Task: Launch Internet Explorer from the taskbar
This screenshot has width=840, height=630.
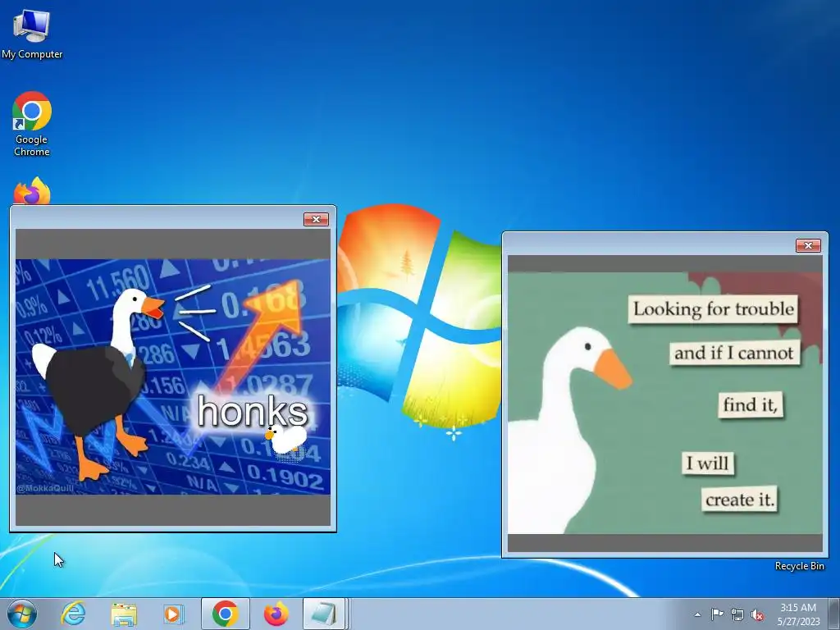Action: point(73,614)
